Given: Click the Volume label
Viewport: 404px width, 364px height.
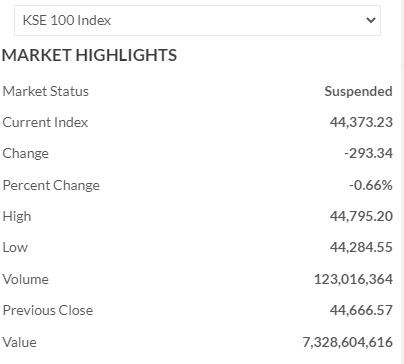Looking at the screenshot, I should click(x=26, y=279).
